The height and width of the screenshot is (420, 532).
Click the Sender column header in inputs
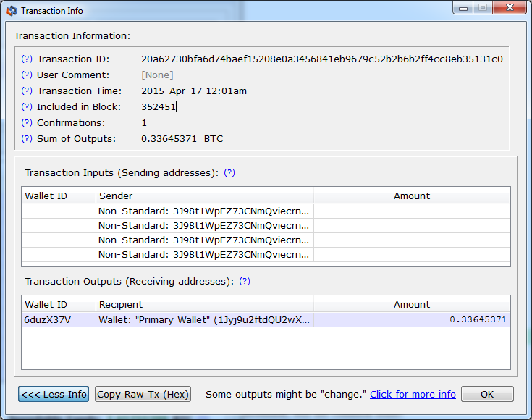pos(205,196)
